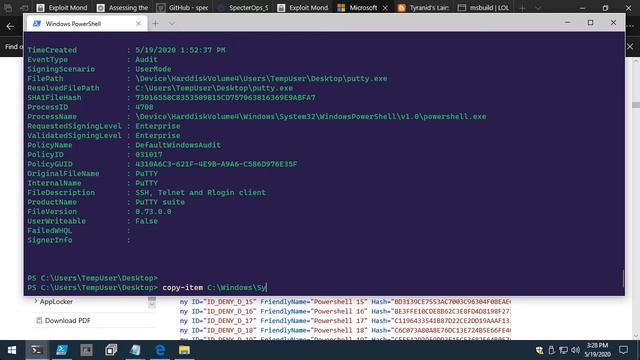Image resolution: width=640 pixels, height=360 pixels.
Task: Click browser new tab plus button
Action: click(522, 8)
